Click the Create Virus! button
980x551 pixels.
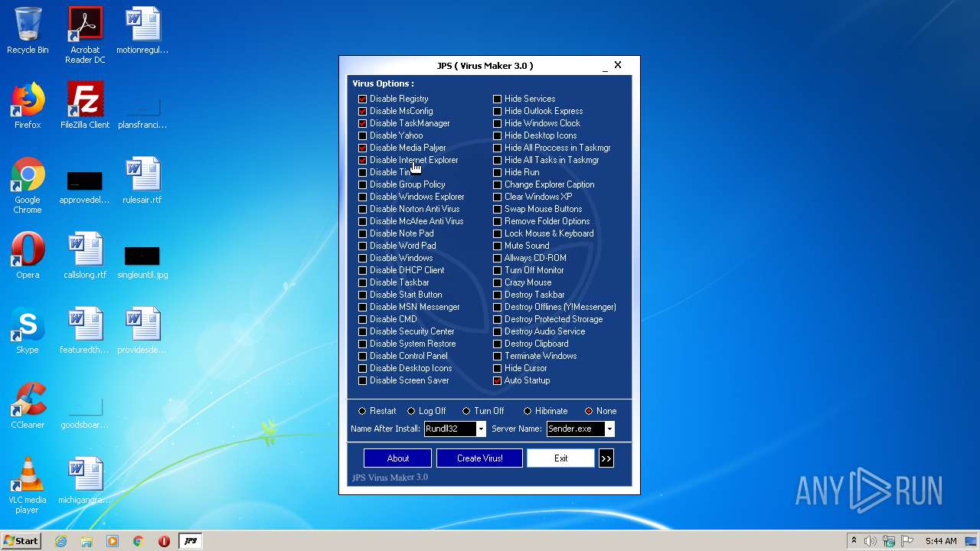pyautogui.click(x=480, y=458)
